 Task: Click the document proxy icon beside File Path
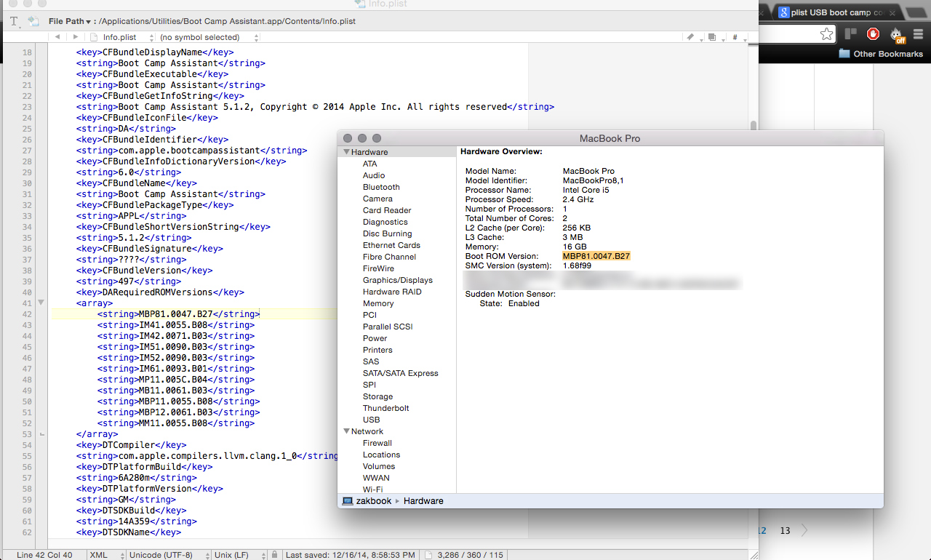tap(33, 22)
